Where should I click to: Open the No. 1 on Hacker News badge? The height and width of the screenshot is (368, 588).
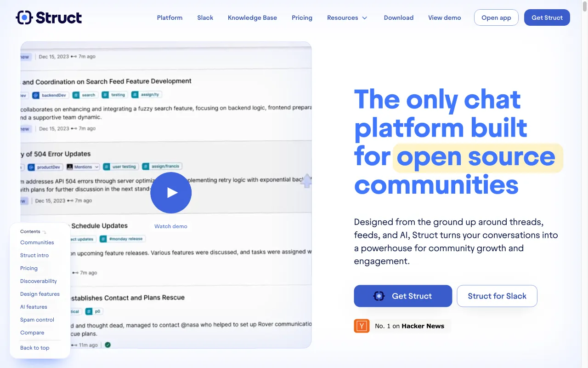click(x=402, y=326)
